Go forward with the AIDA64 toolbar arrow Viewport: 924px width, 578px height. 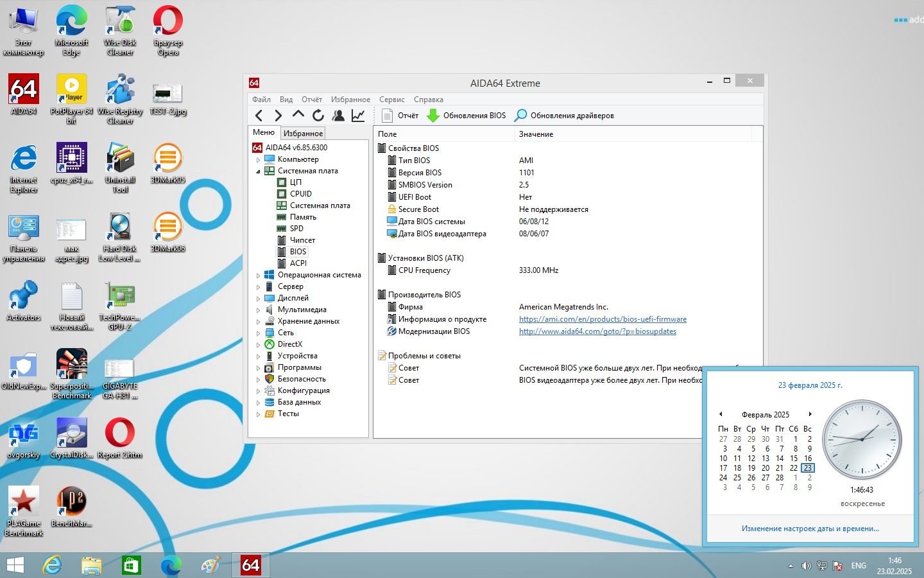click(x=278, y=116)
